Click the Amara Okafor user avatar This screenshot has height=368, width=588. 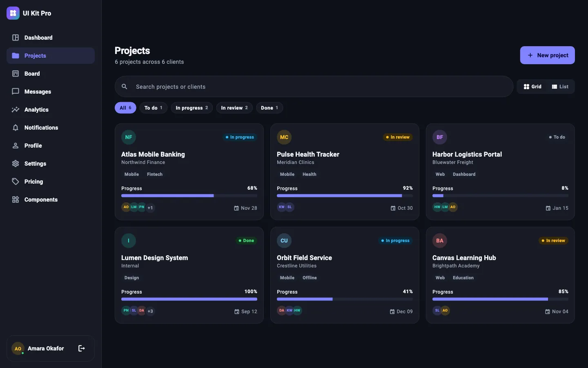pyautogui.click(x=18, y=348)
